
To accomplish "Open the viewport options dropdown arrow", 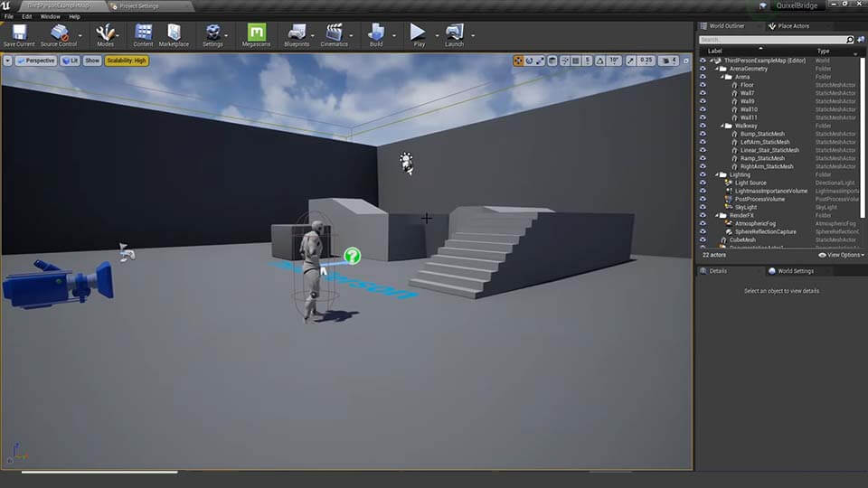I will coord(8,61).
